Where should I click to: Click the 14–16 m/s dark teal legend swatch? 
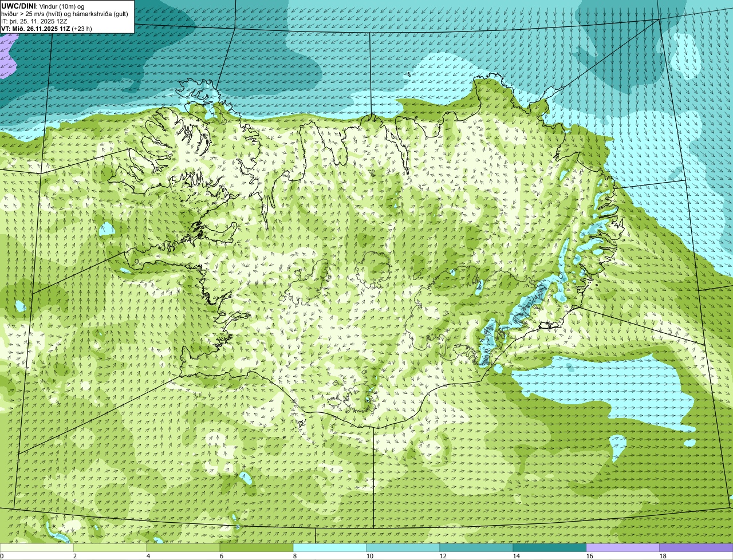550,548
